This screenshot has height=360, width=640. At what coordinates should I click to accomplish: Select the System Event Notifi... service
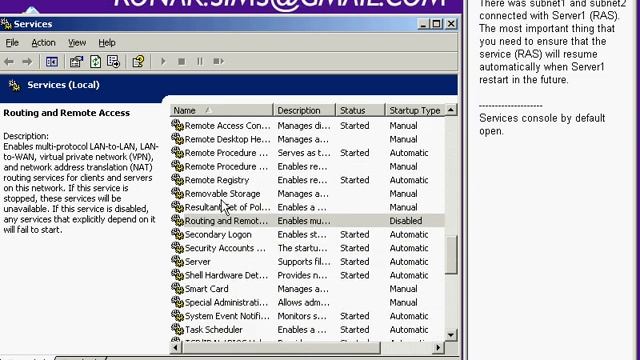[x=227, y=316]
